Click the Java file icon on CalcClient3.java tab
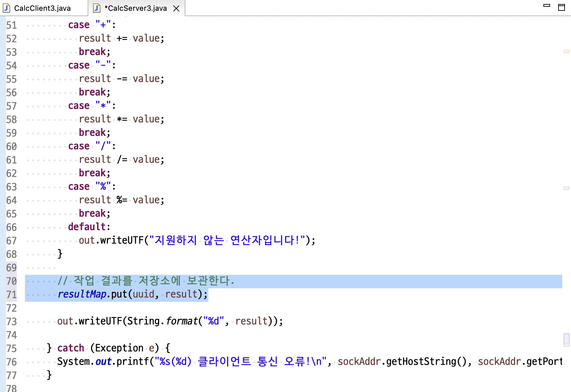The width and height of the screenshot is (571, 392). [6, 8]
